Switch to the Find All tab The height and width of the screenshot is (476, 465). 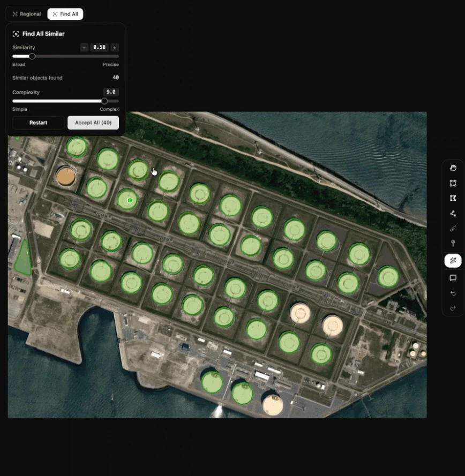point(65,14)
